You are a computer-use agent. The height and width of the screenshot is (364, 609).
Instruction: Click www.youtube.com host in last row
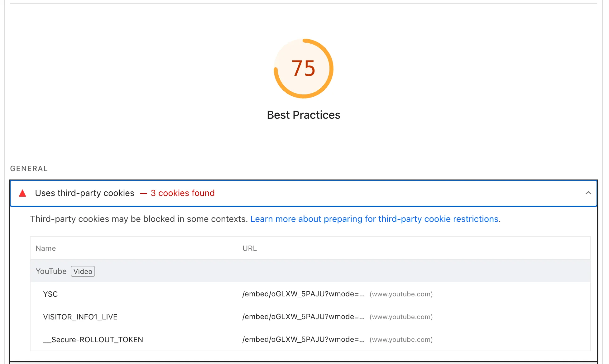(x=401, y=340)
